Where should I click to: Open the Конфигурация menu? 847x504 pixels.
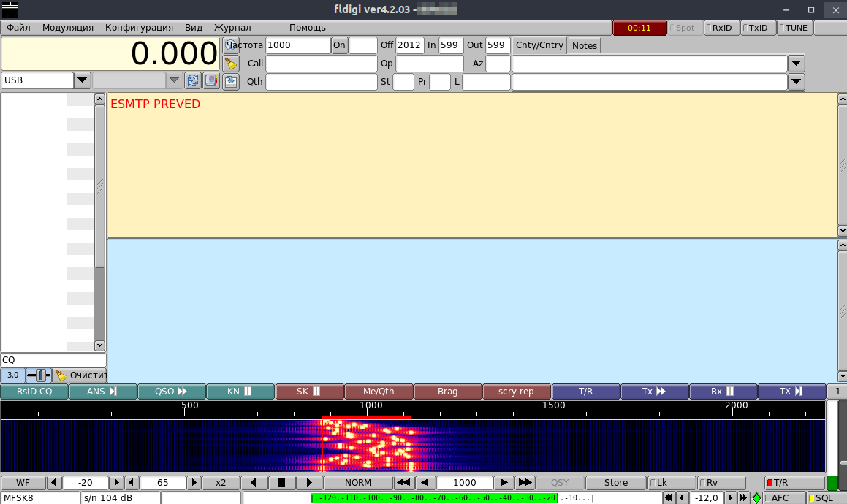click(140, 28)
